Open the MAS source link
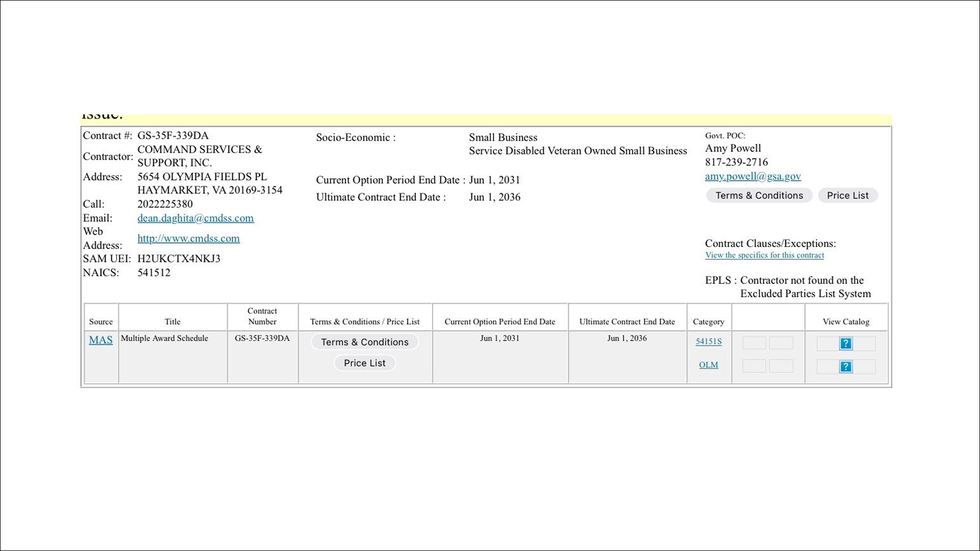This screenshot has width=980, height=551. coord(100,340)
